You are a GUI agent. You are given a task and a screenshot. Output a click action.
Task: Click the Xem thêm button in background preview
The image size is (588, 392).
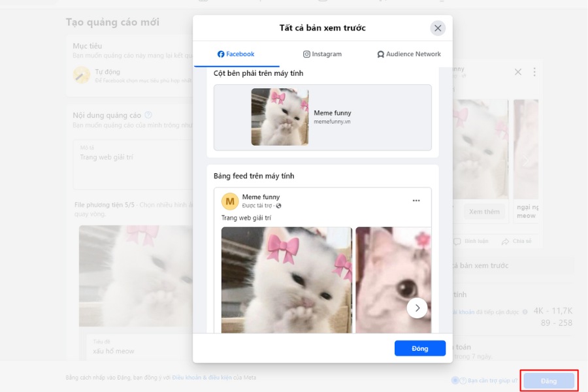pos(484,212)
